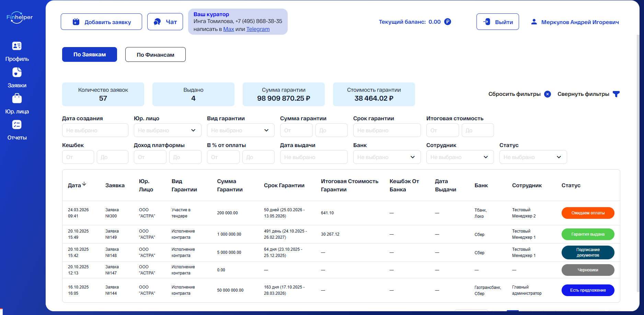The height and width of the screenshot is (315, 644).
Task: Open the Чат button
Action: click(165, 22)
